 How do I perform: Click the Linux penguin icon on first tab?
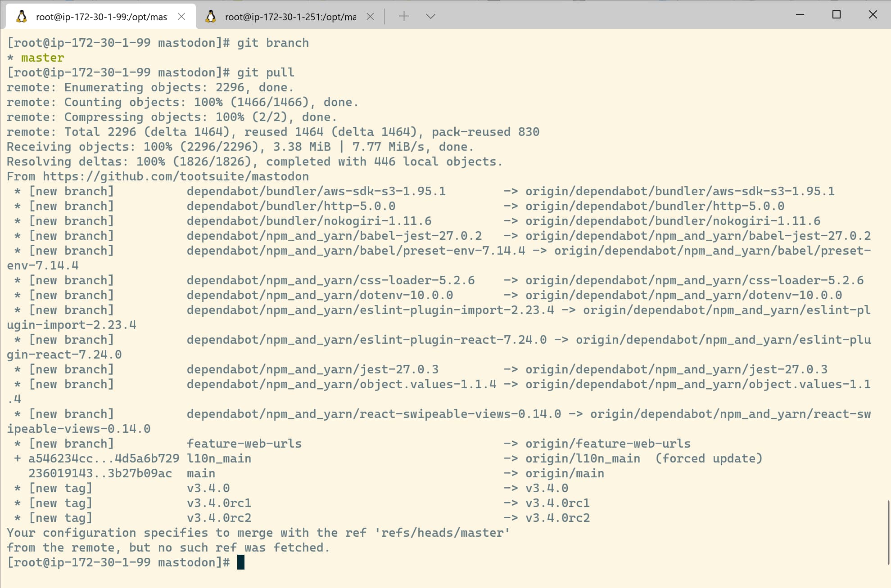click(22, 17)
